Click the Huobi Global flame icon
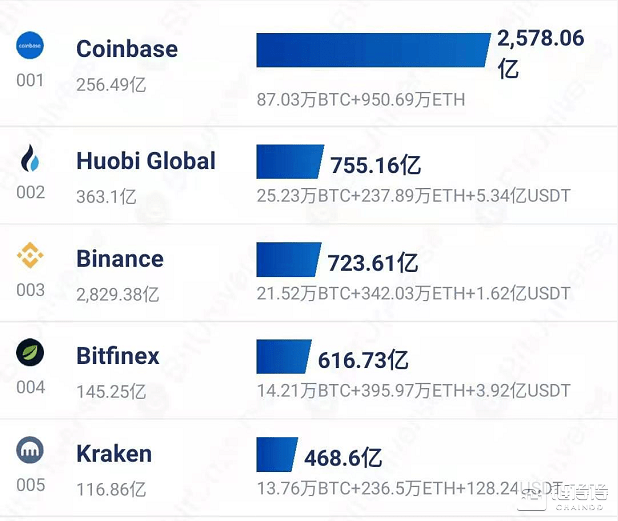This screenshot has height=521, width=618. tap(30, 159)
